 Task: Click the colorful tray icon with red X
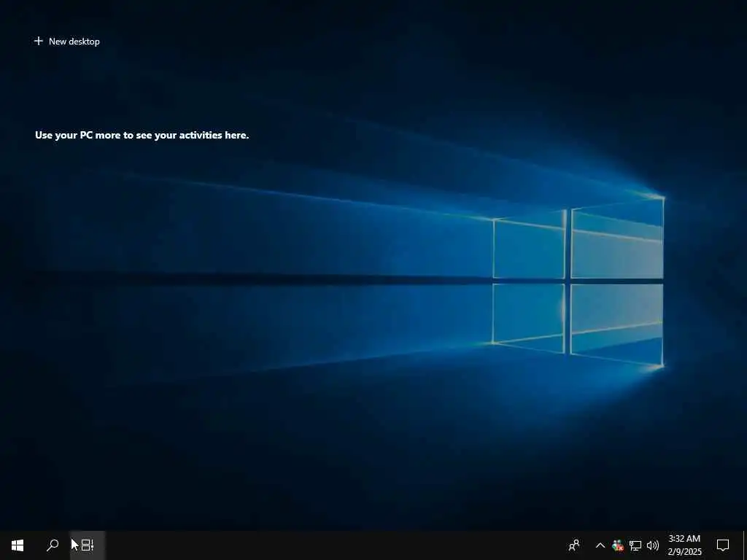tap(618, 545)
